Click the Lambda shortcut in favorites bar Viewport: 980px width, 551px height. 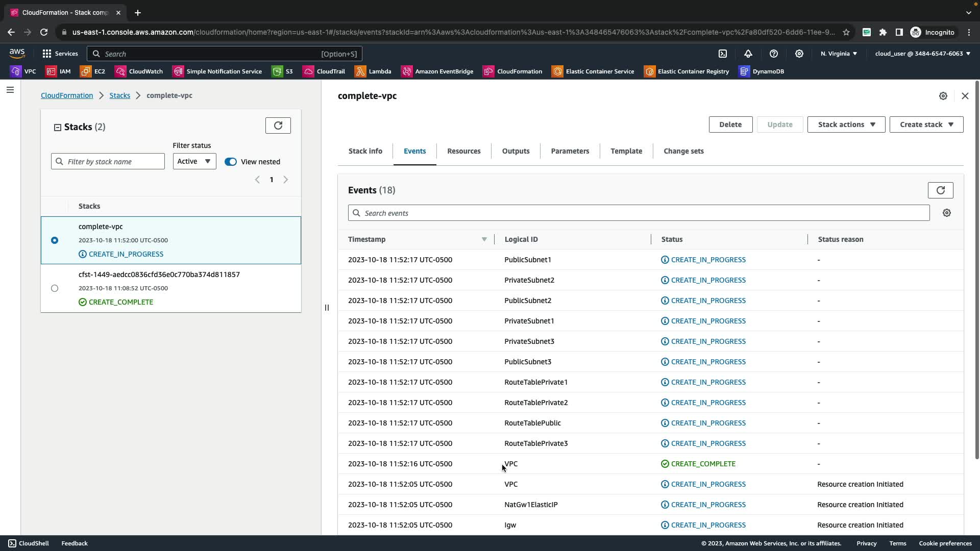(373, 71)
